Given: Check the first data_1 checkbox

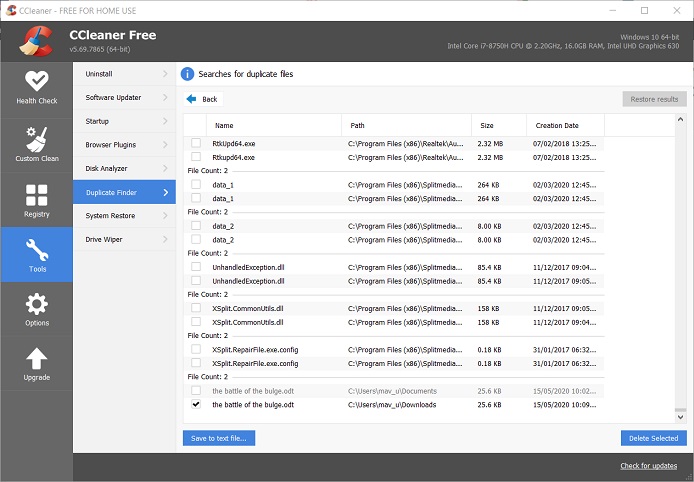Looking at the screenshot, I should (x=196, y=184).
